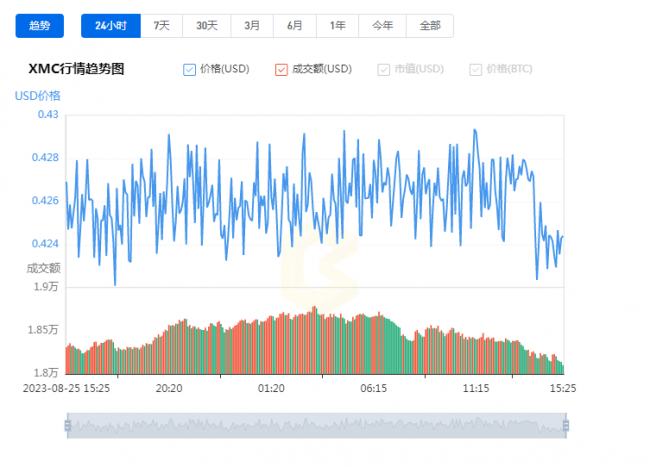Viewport: 650px width, 467px height.
Task: Show the 全部 full history tab
Action: 430,26
